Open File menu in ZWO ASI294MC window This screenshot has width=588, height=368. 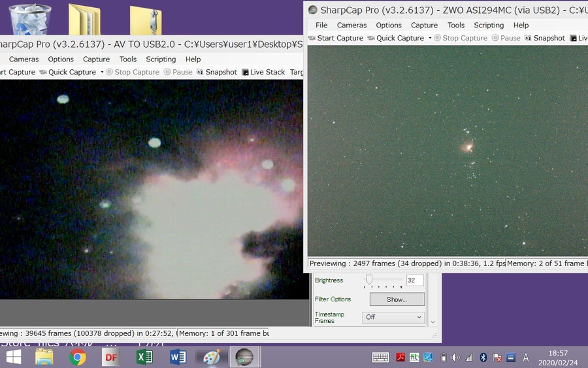pyautogui.click(x=321, y=25)
